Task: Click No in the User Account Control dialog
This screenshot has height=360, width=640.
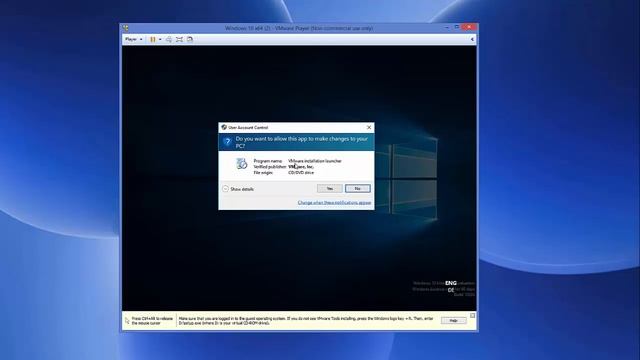Action: (x=358, y=189)
